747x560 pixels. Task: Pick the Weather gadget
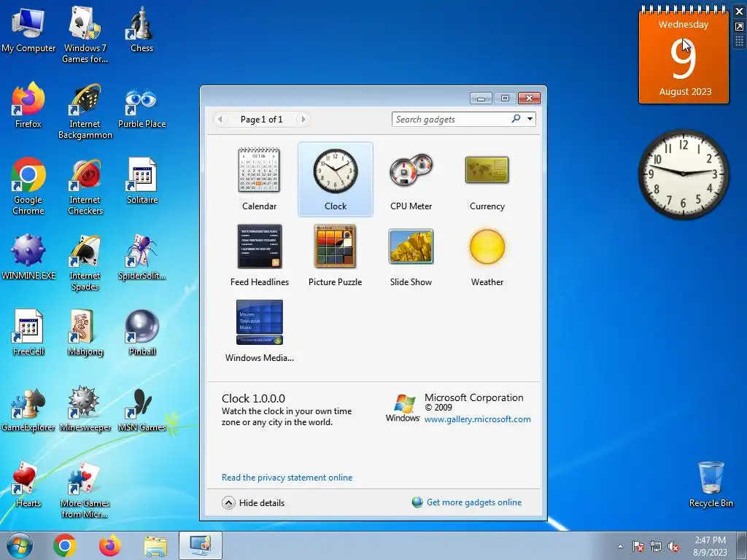[x=487, y=255]
